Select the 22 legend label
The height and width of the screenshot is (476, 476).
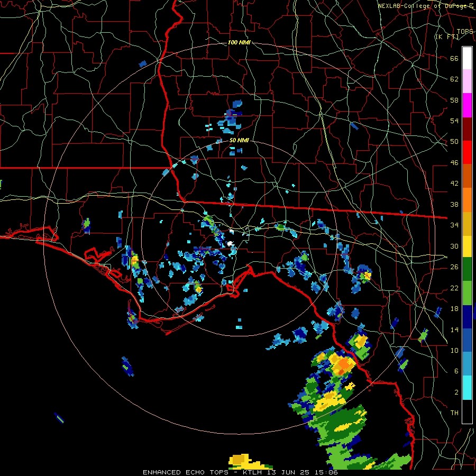pyautogui.click(x=454, y=288)
